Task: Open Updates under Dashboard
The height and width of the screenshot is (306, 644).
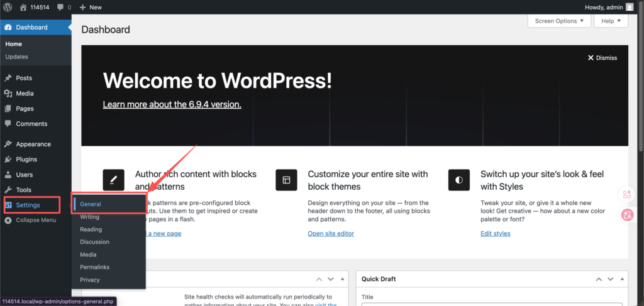Action: coord(17,57)
